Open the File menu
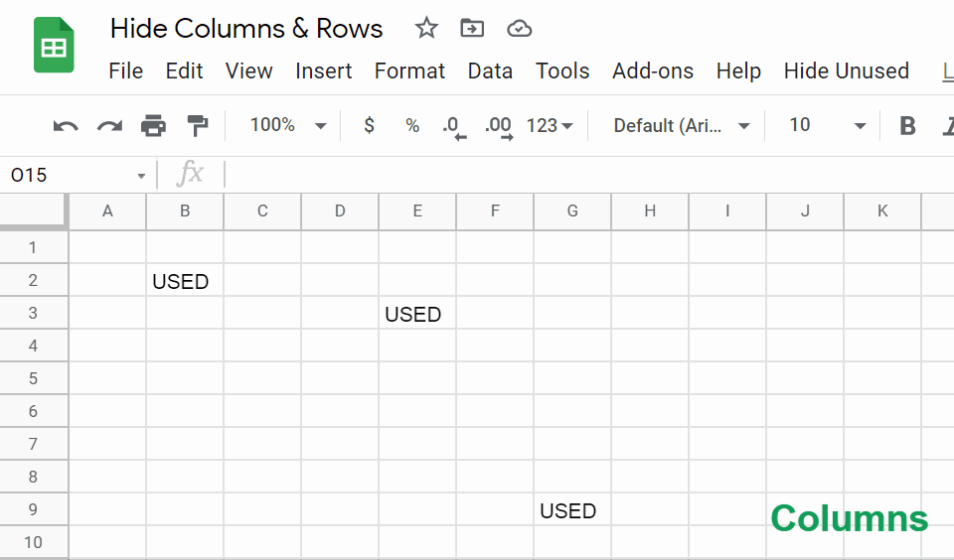Viewport: 954px width, 560px height. click(125, 71)
